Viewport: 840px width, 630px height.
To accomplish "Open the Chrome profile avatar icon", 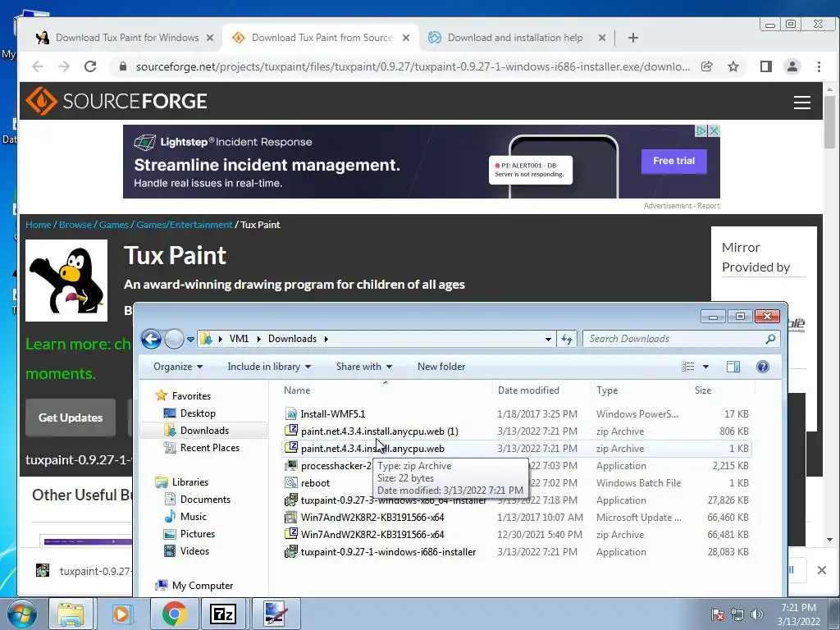I will click(792, 66).
